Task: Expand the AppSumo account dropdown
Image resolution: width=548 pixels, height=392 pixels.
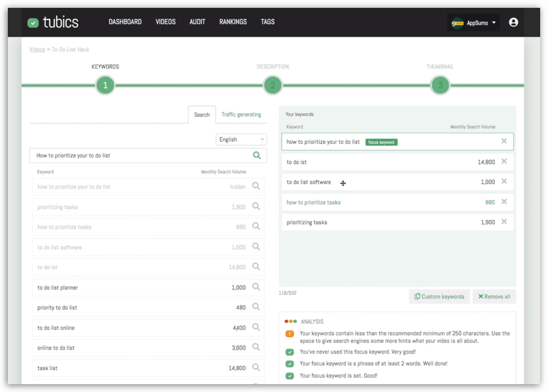Action: click(x=475, y=23)
